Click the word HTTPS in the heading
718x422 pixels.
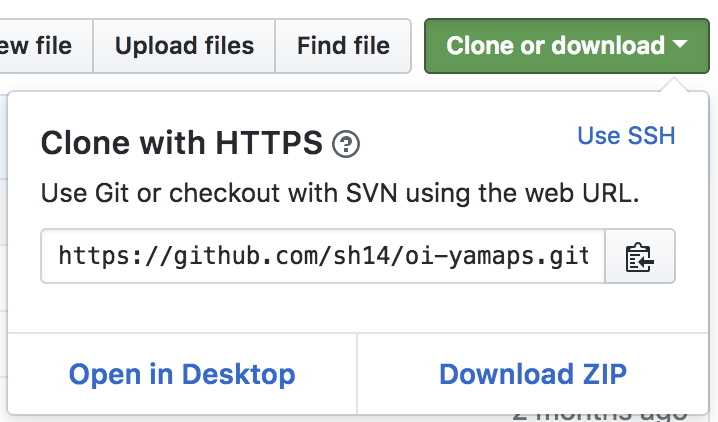(269, 143)
